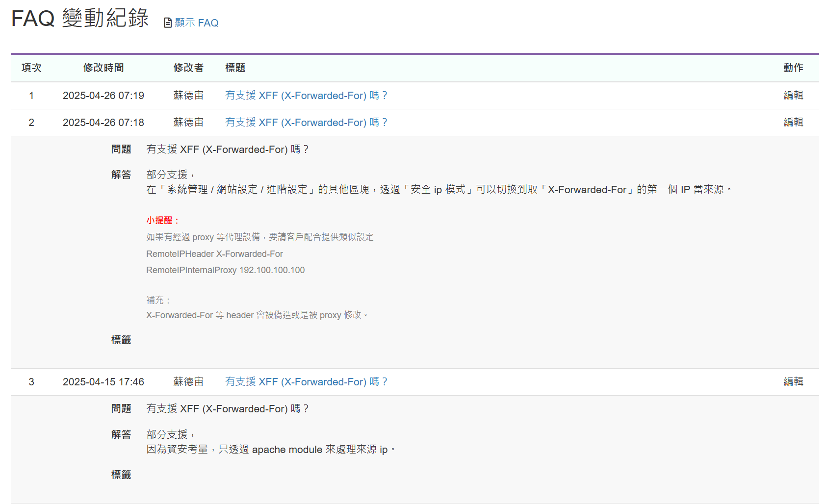826x504 pixels.
Task: Sort by the 修改者 column header
Action: point(189,68)
